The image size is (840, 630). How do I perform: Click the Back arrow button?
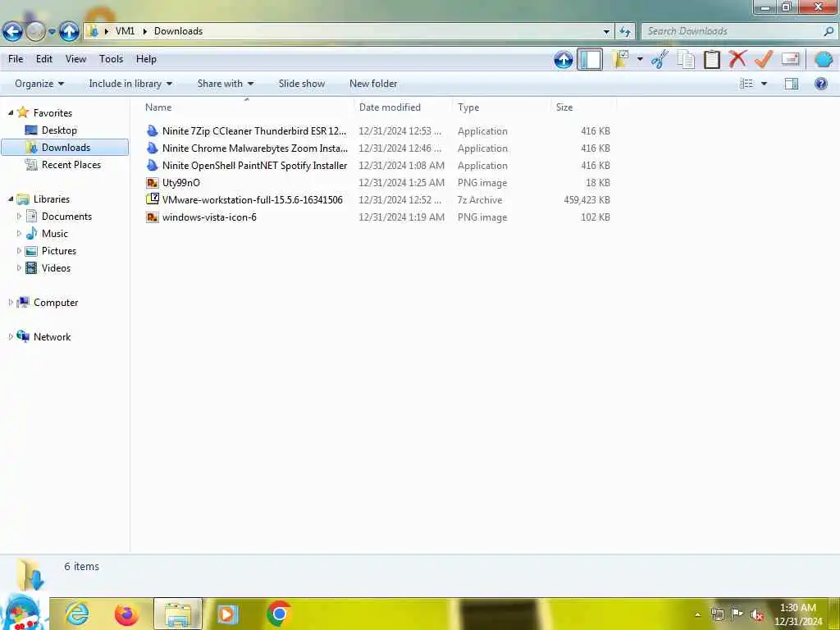click(x=12, y=32)
